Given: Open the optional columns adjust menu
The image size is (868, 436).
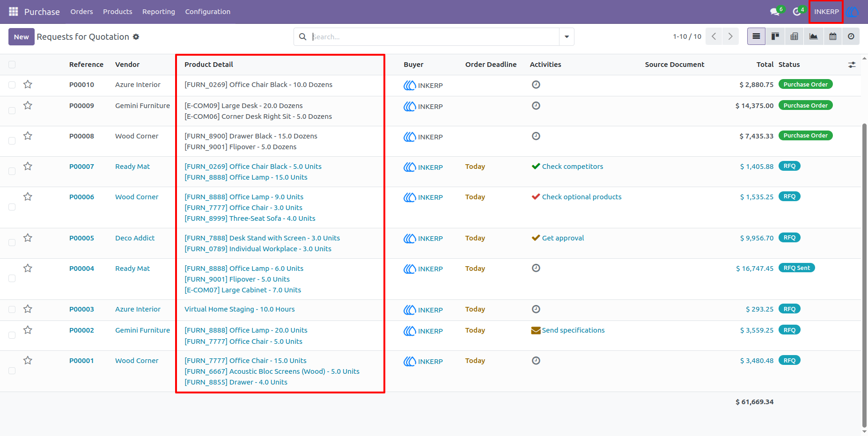Looking at the screenshot, I should point(852,65).
